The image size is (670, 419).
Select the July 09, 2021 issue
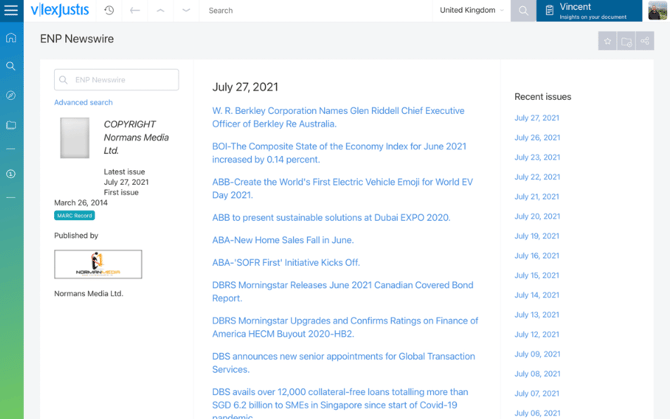(x=537, y=354)
